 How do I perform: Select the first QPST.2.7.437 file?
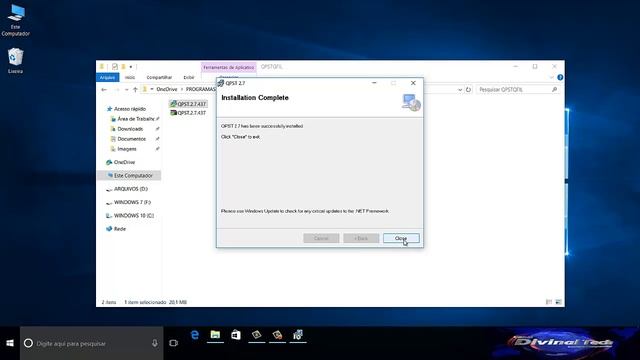tap(188, 104)
